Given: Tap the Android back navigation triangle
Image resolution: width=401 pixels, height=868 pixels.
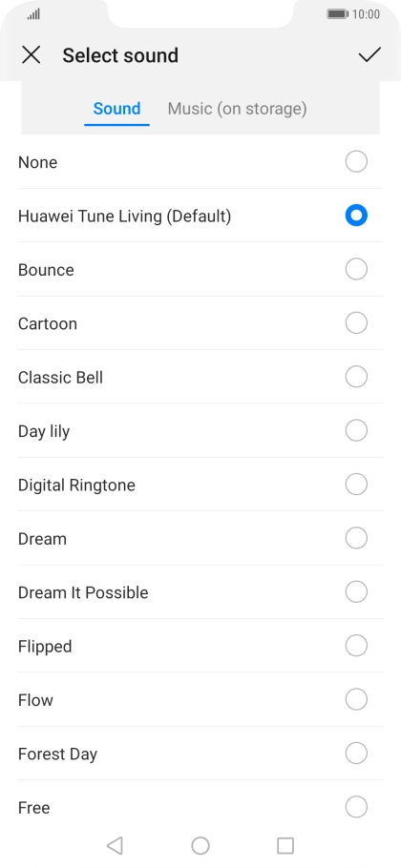Looking at the screenshot, I should coord(115,845).
